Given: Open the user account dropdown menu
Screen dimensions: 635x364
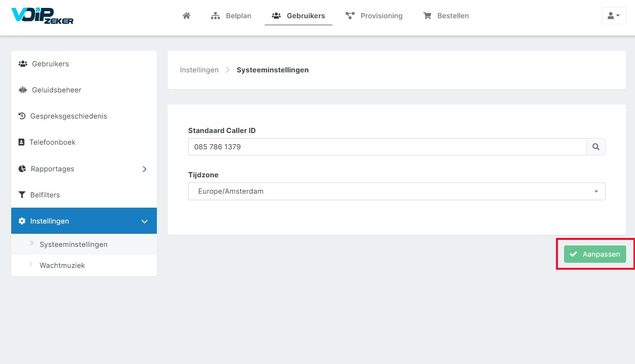Looking at the screenshot, I should pos(614,15).
